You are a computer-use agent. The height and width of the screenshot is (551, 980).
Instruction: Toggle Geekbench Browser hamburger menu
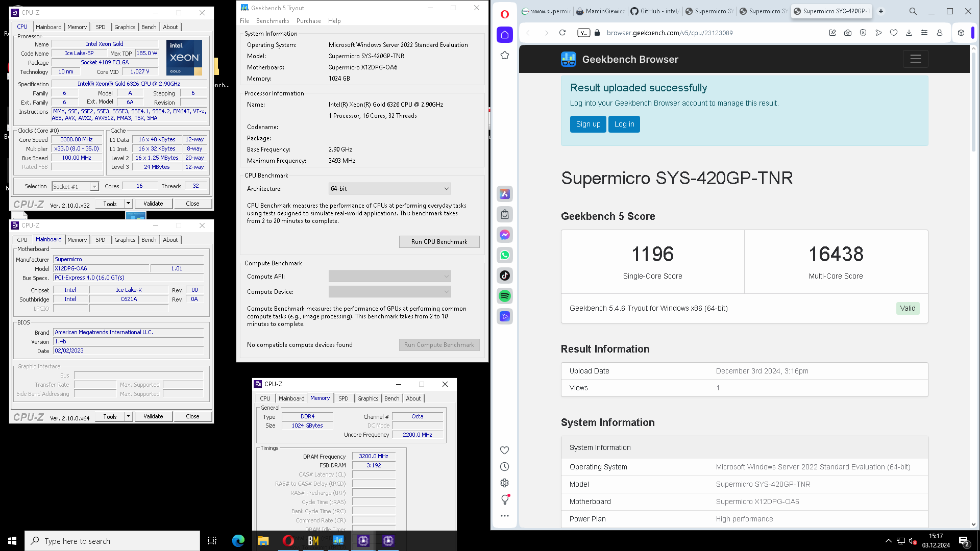[915, 59]
